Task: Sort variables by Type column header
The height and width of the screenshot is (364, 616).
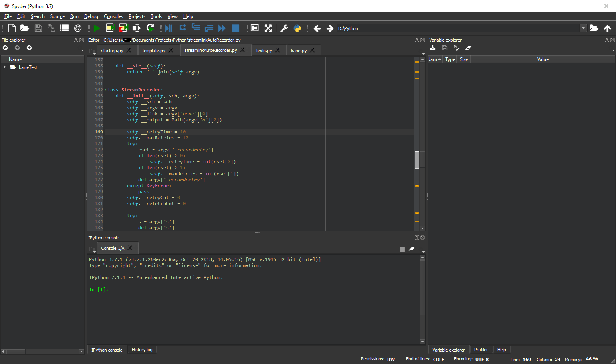Action: click(450, 59)
